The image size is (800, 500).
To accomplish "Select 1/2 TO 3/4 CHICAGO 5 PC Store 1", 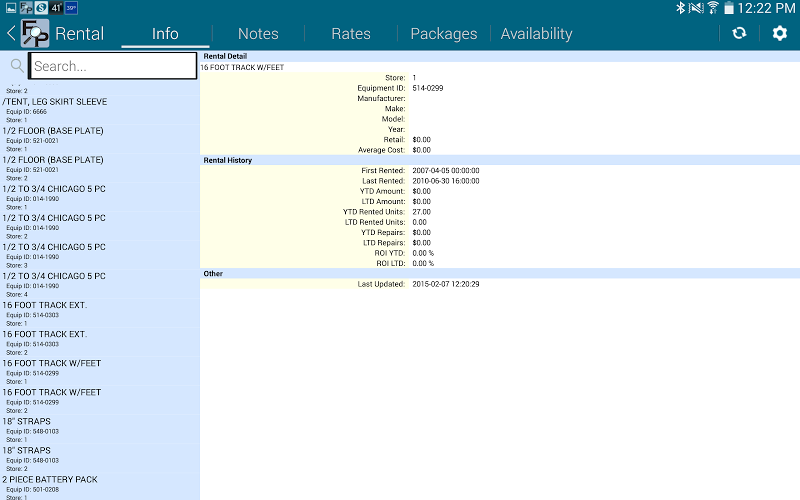I will coord(99,197).
